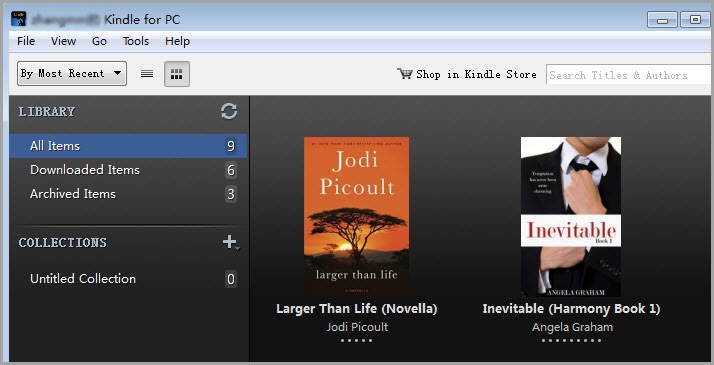
Task: Open the Untitled Collection
Action: tap(128, 279)
